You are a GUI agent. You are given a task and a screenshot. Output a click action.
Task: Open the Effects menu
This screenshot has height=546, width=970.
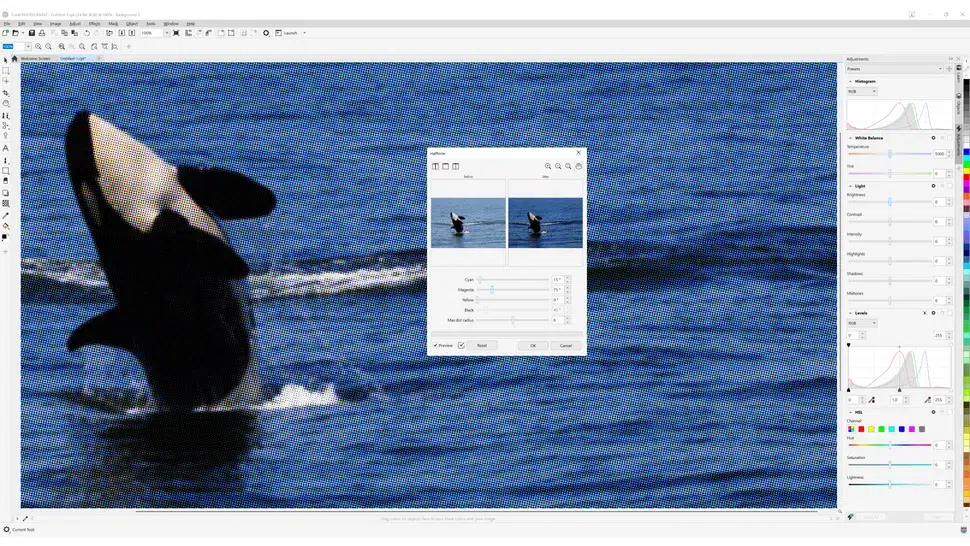(94, 23)
